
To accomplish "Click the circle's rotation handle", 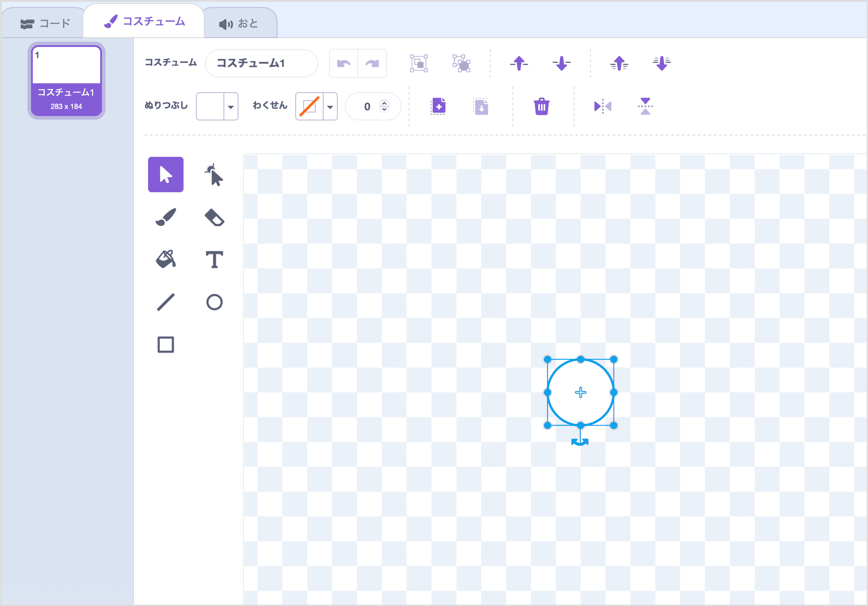I will coord(580,442).
